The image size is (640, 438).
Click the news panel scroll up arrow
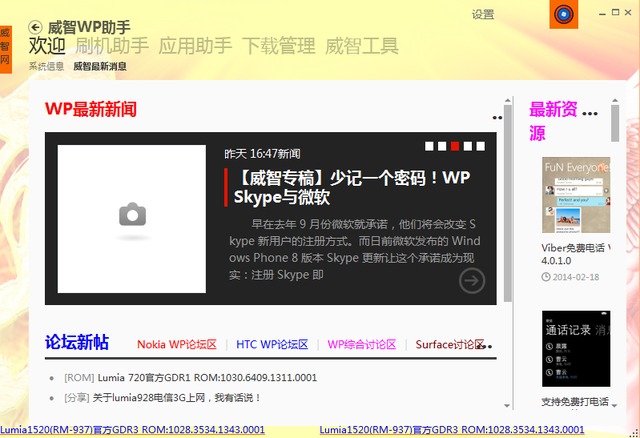(508, 100)
